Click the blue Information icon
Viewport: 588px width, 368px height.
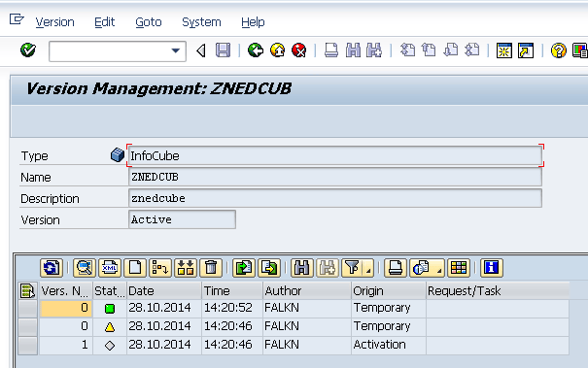(x=491, y=268)
